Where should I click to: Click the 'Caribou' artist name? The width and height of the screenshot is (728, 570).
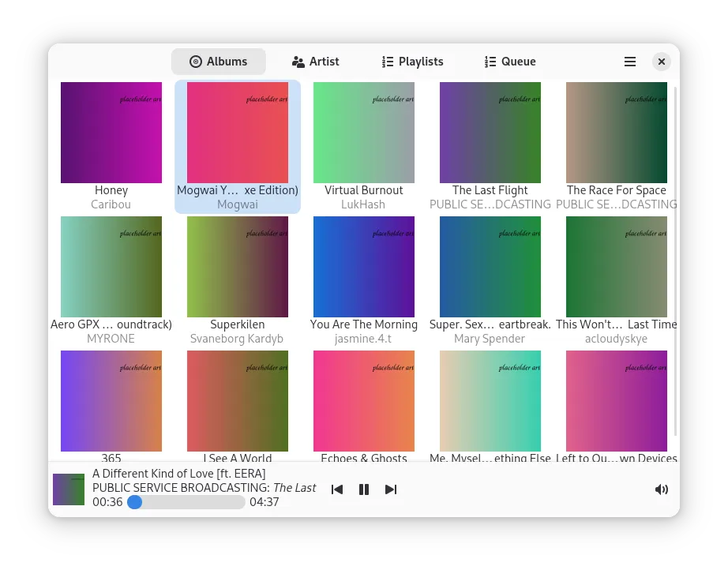point(111,204)
